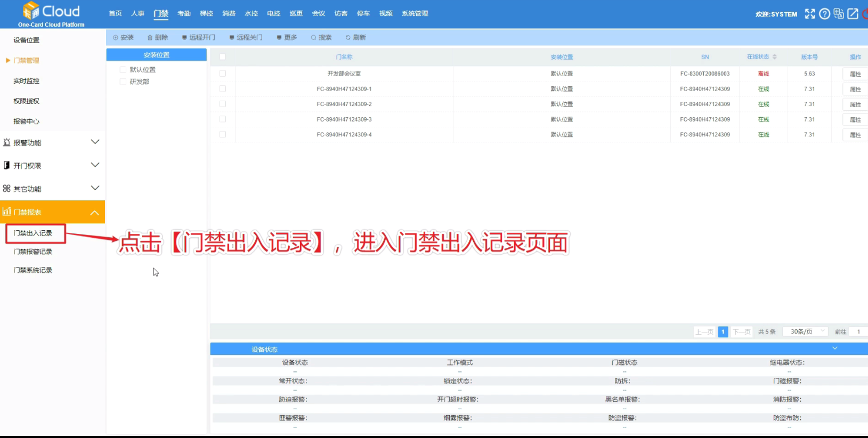Click the Cloud platform logo
The image size is (868, 438).
click(51, 14)
